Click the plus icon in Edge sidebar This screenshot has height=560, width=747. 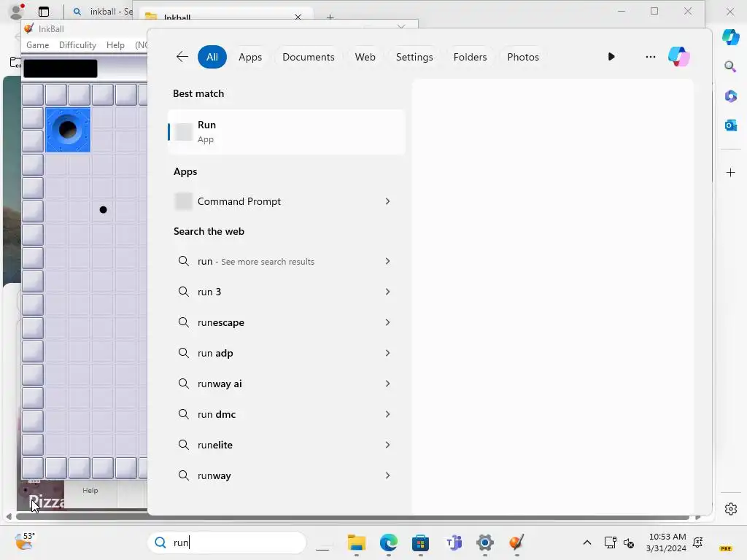(731, 172)
